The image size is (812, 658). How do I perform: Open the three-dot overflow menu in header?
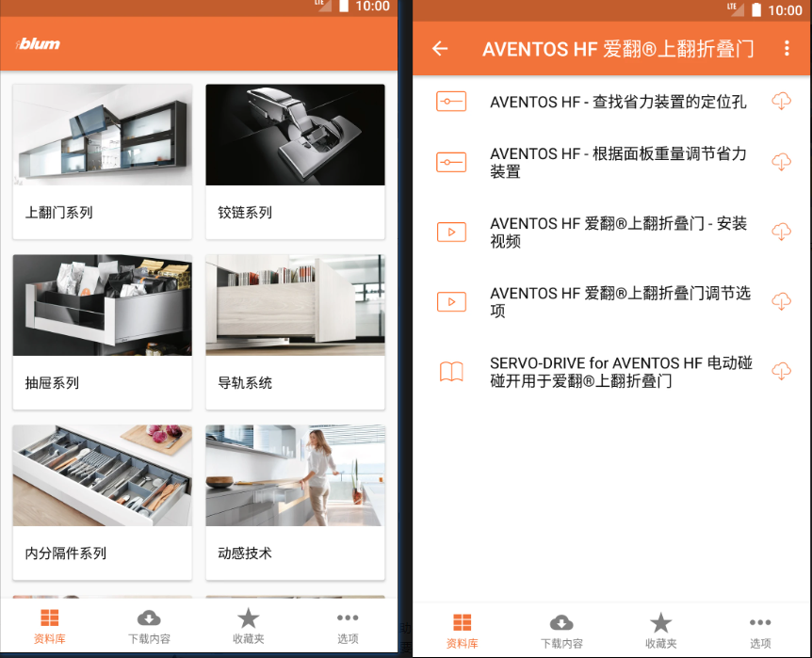pos(787,49)
